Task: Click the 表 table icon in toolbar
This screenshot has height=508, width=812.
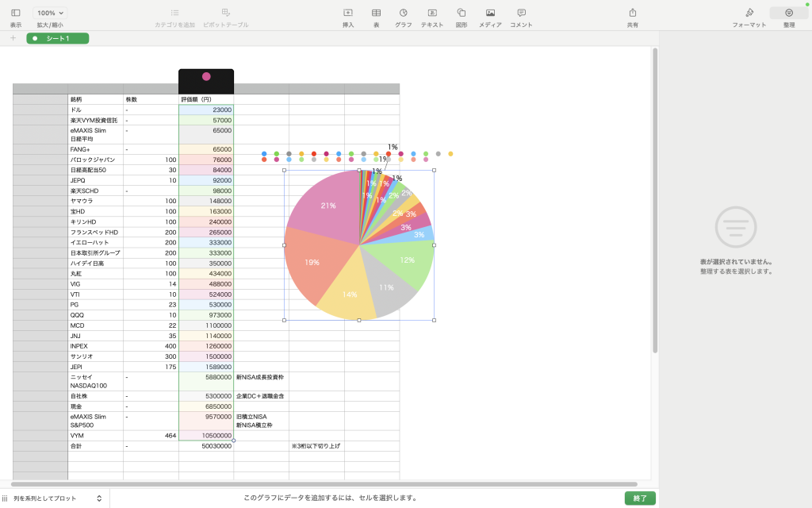Action: pos(376,13)
